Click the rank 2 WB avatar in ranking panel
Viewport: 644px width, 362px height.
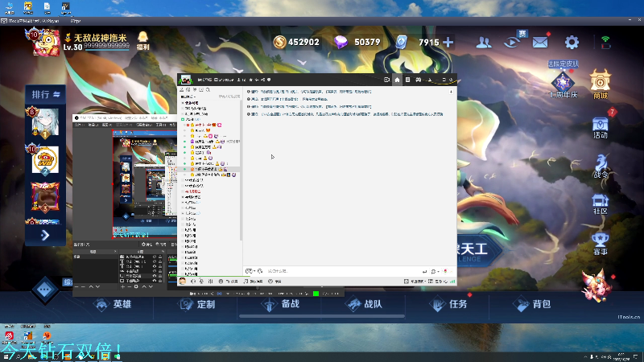coord(45,159)
